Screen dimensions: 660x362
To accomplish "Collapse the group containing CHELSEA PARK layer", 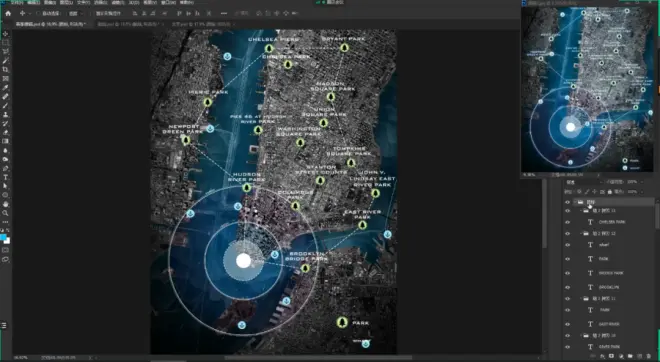I will point(581,210).
